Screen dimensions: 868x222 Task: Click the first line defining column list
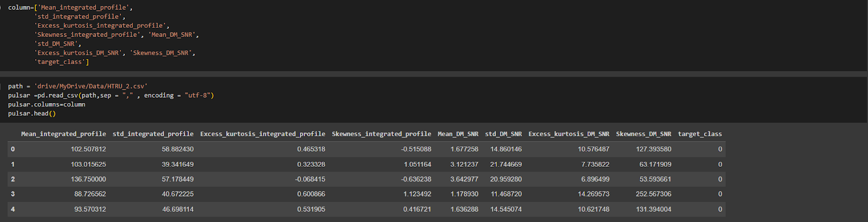pos(71,8)
